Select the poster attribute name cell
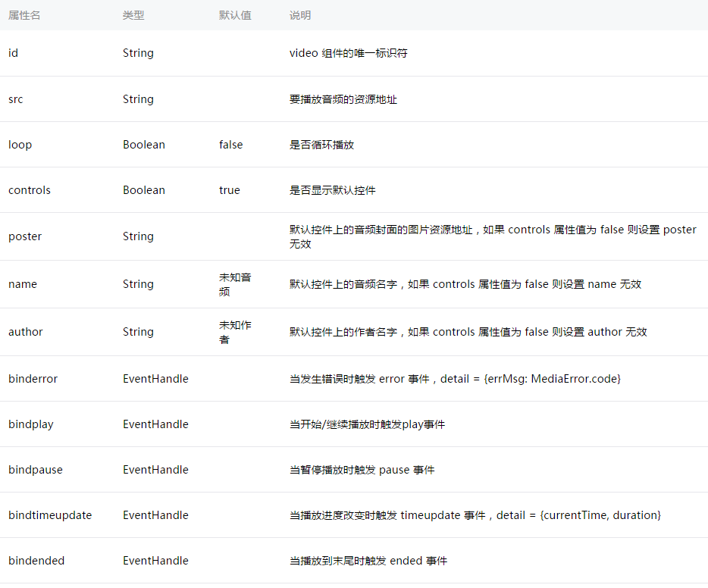The height and width of the screenshot is (588, 708). pyautogui.click(x=25, y=236)
